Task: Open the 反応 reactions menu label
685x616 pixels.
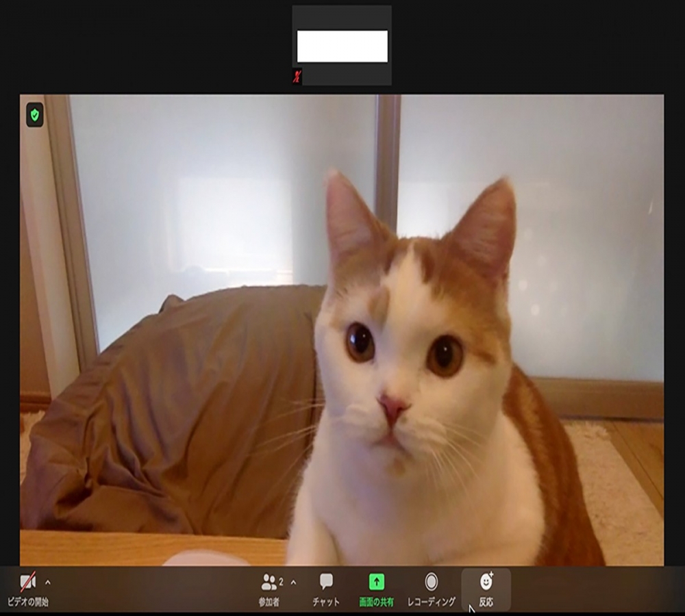Action: [x=486, y=602]
